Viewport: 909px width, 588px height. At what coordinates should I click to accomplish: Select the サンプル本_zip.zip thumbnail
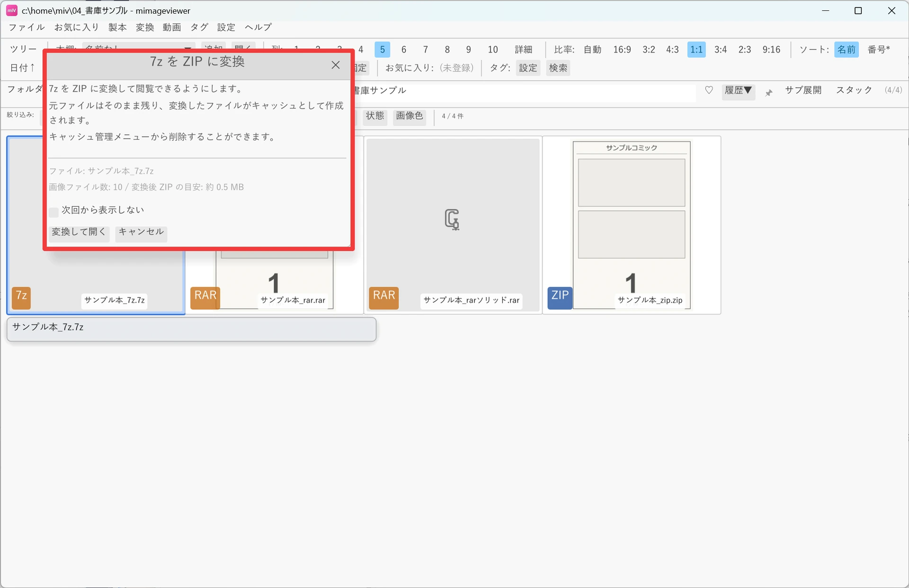pos(632,225)
